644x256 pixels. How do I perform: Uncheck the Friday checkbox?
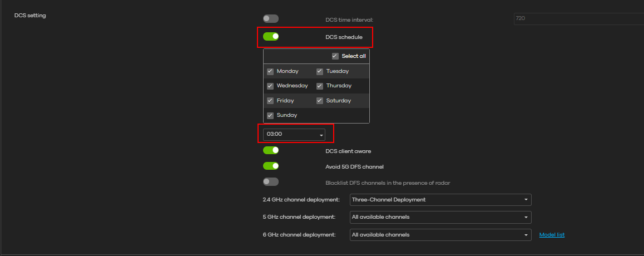pos(270,101)
